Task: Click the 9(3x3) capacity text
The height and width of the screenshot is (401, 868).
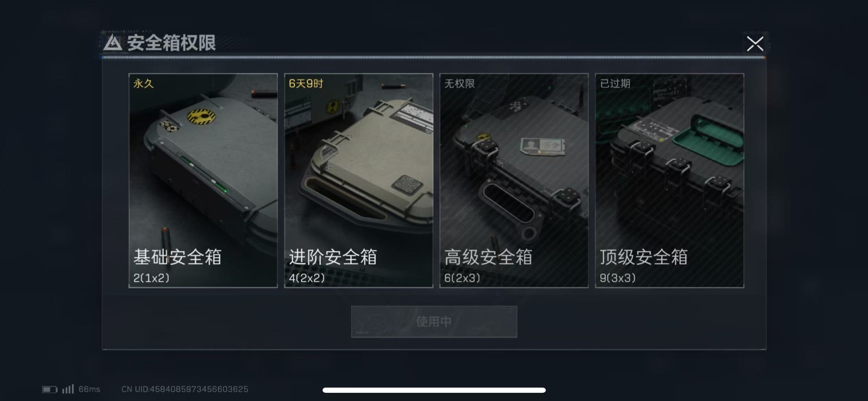Action: tap(617, 278)
